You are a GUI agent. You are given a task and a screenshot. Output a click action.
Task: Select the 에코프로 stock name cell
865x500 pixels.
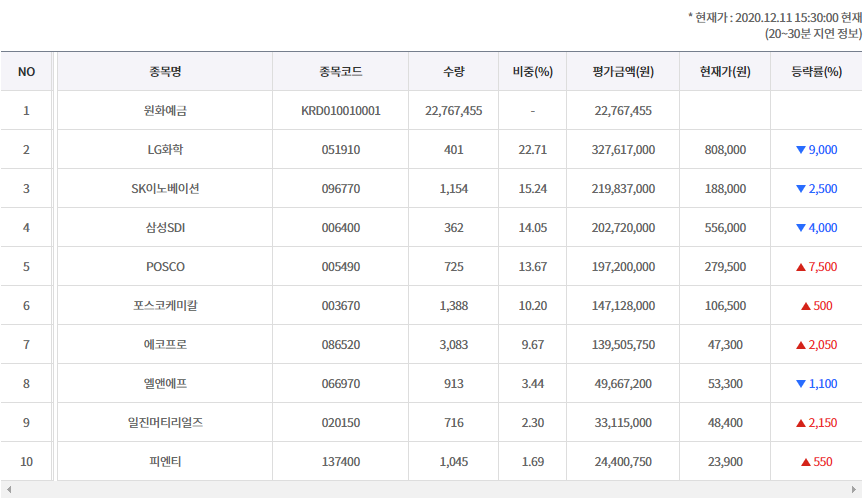click(165, 345)
